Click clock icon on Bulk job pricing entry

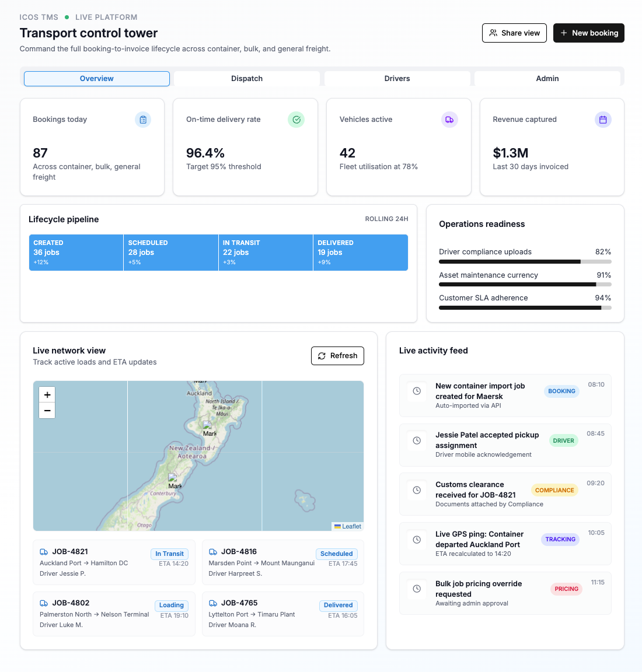tap(417, 589)
